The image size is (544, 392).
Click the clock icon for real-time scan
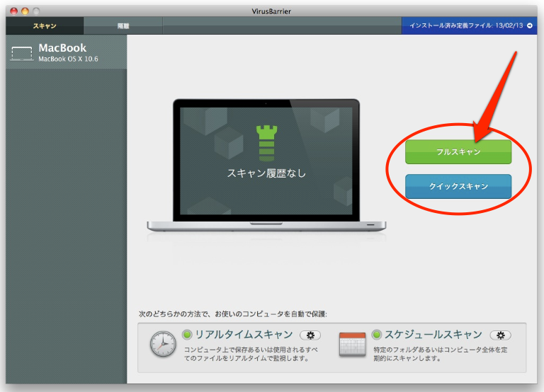pyautogui.click(x=163, y=344)
